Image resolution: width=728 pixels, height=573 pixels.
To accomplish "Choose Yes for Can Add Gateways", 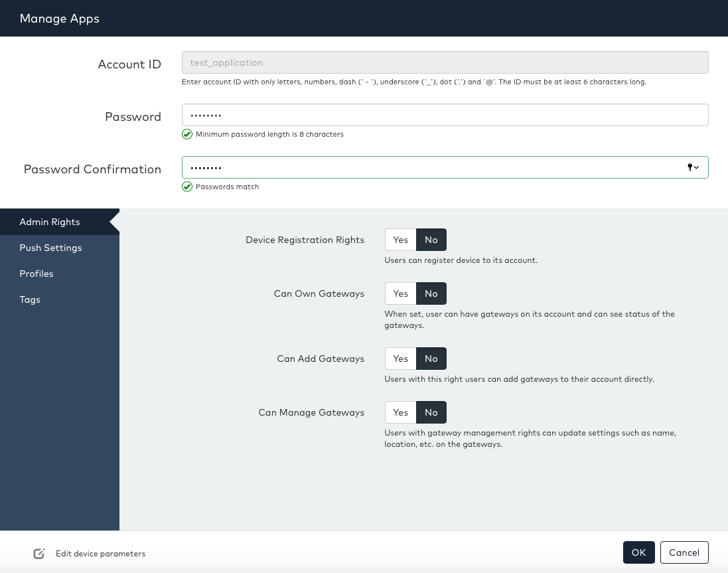I will coord(400,359).
